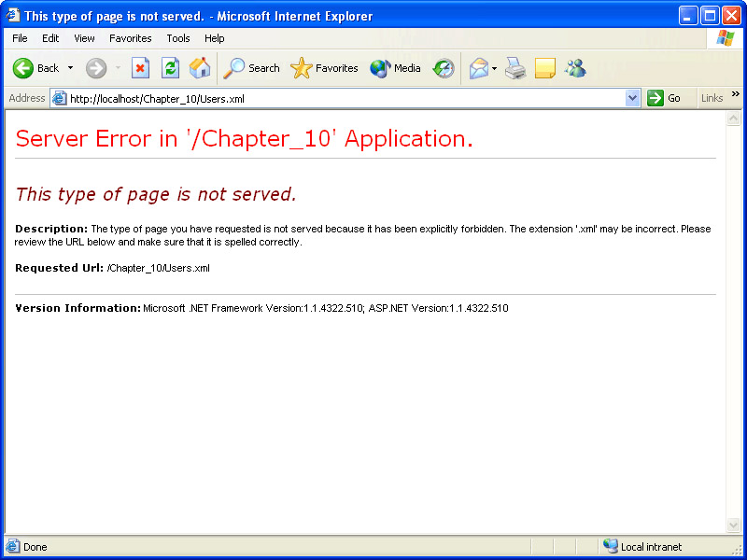Open the Favorites pane from the toolbar
The height and width of the screenshot is (560, 747).
tap(325, 68)
